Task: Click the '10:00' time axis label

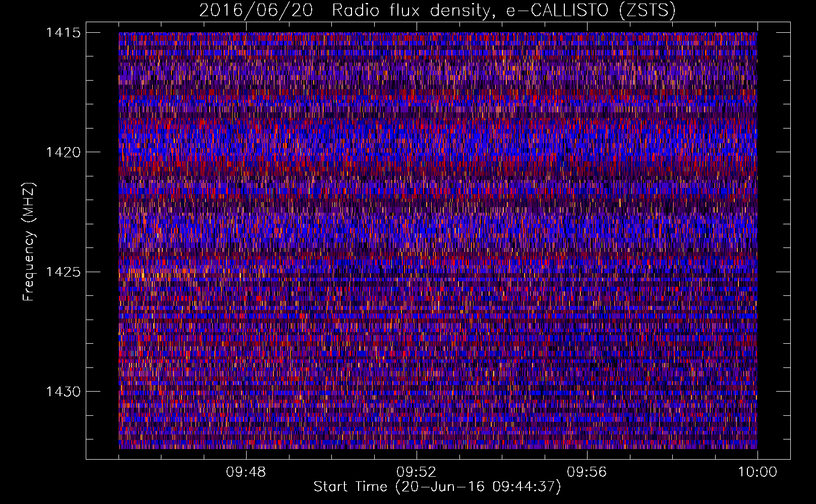Action: [757, 472]
